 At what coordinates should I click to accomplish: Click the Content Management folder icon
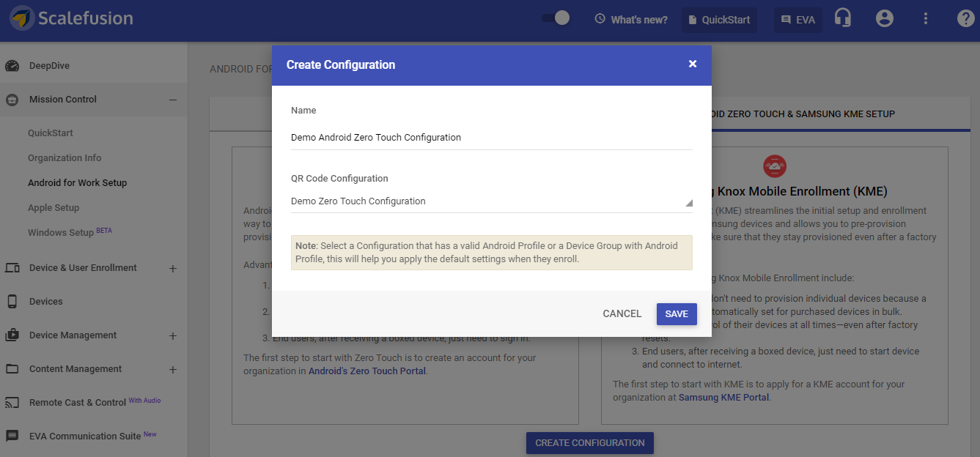point(12,369)
